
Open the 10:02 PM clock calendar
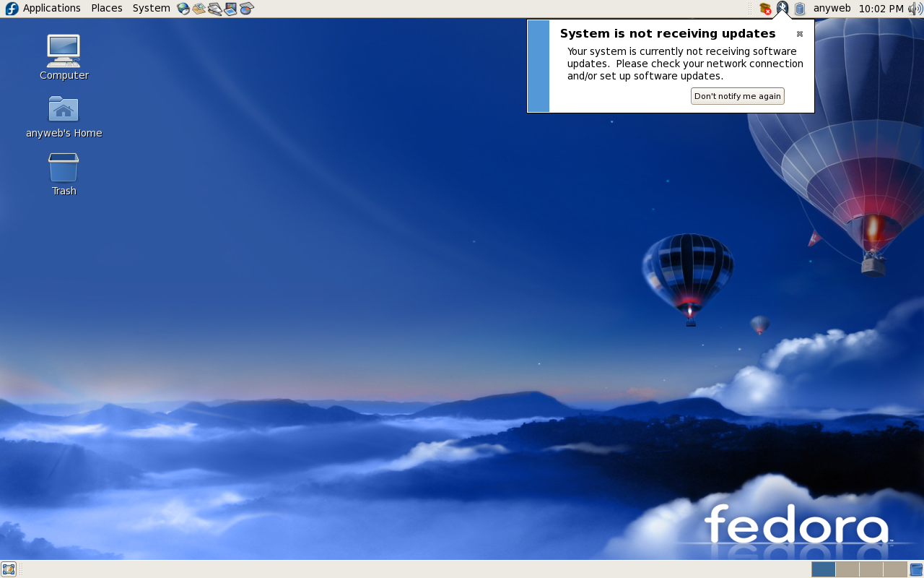coord(881,9)
